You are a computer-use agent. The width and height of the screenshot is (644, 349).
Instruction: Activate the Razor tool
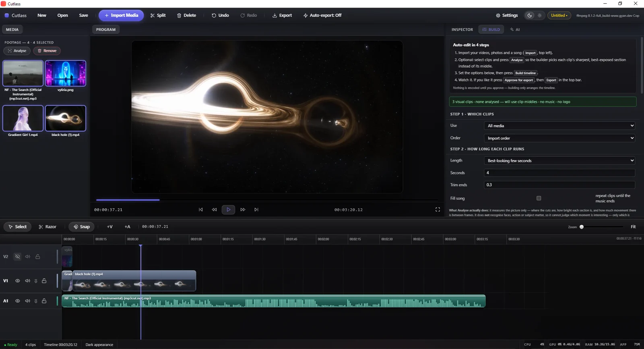(47, 227)
